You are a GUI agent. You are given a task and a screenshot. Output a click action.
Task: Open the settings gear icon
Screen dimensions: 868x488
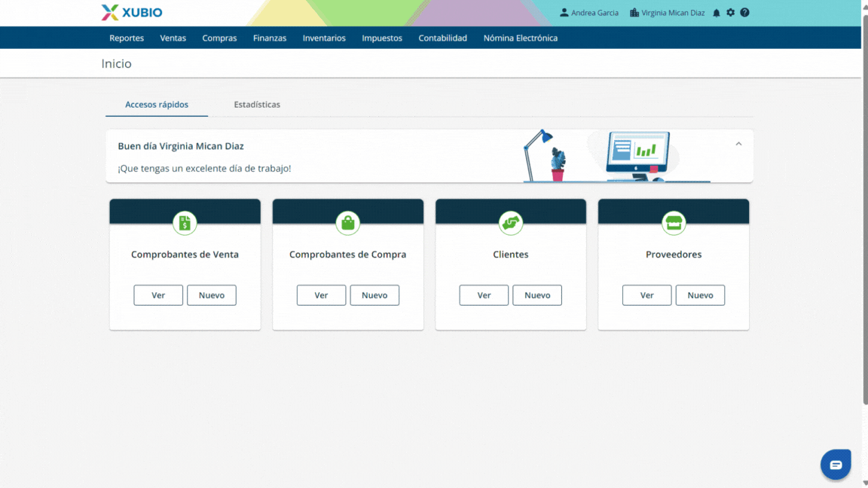point(731,12)
